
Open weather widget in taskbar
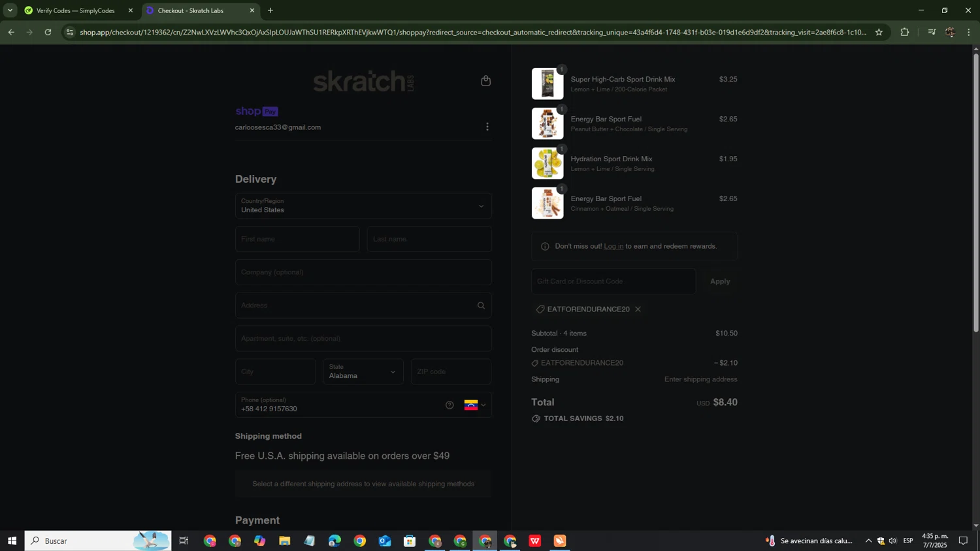tap(809, 541)
